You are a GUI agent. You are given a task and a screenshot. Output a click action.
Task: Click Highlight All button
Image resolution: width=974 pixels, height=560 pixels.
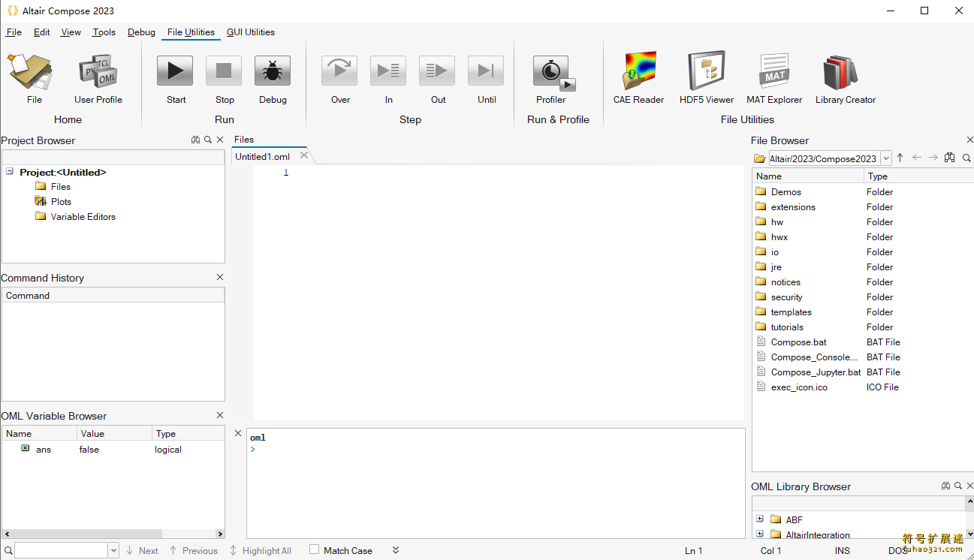261,550
